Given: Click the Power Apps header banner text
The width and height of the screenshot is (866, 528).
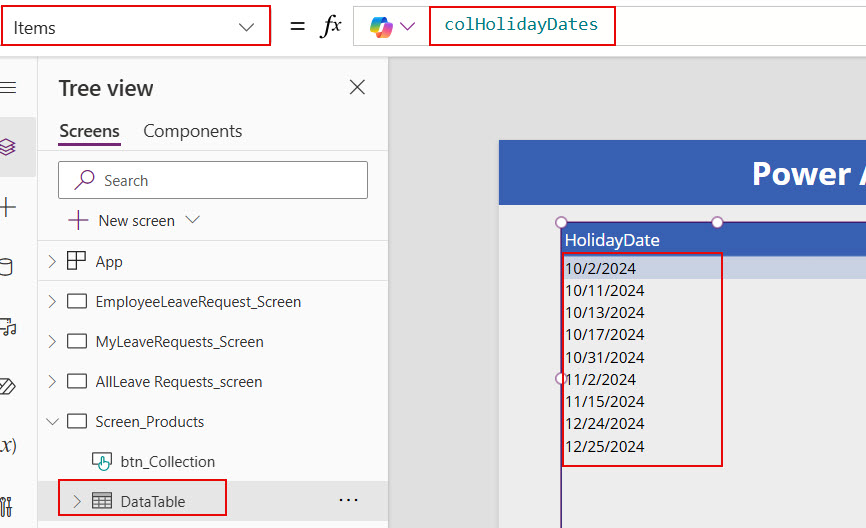Looking at the screenshot, I should click(809, 174).
